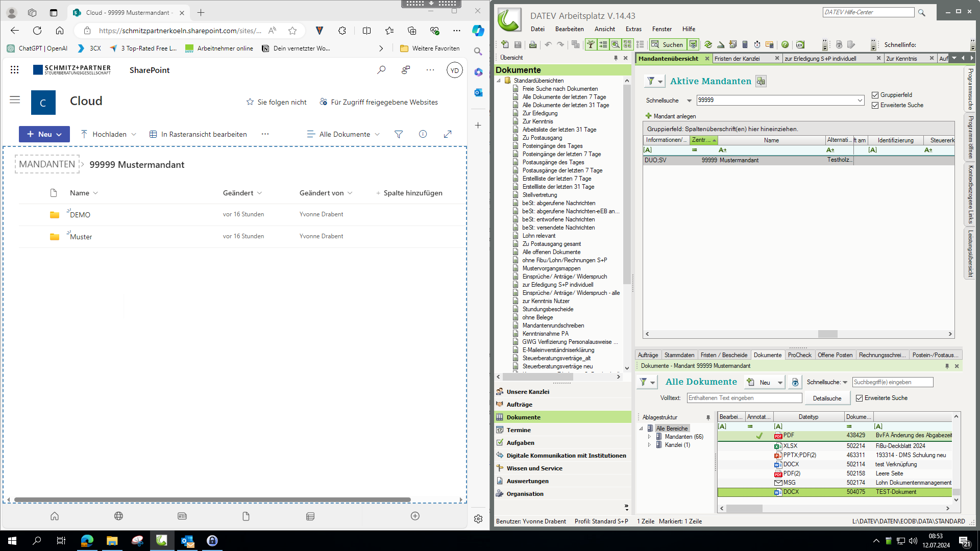
Task: Open the details pane info icon
Action: tap(423, 134)
